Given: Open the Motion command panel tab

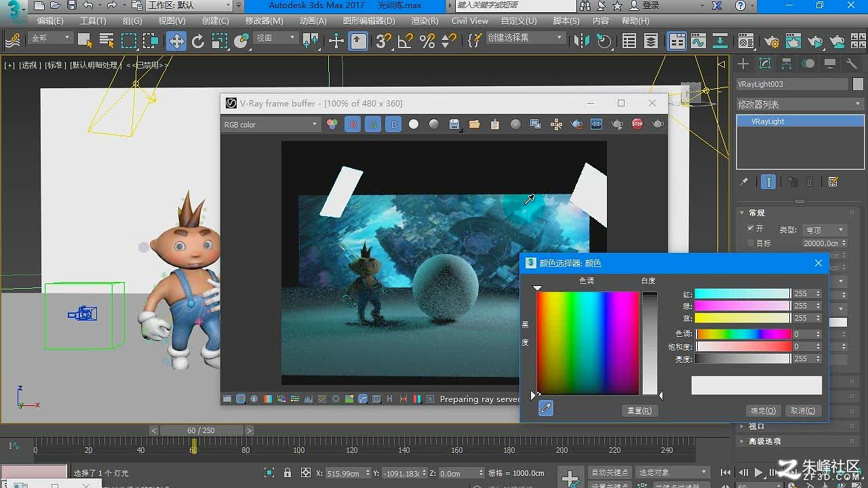Looking at the screenshot, I should click(808, 64).
